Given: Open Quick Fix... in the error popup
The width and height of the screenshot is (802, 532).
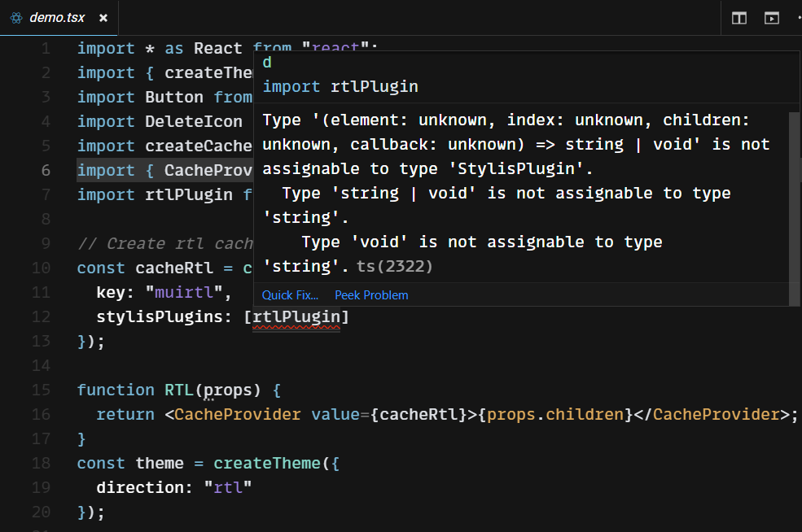Looking at the screenshot, I should click(x=290, y=294).
